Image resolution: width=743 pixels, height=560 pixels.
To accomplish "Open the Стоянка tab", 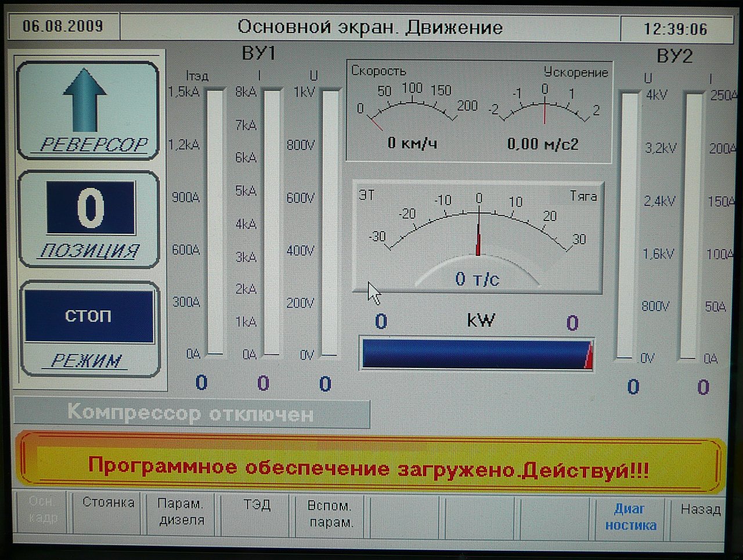I will [108, 513].
